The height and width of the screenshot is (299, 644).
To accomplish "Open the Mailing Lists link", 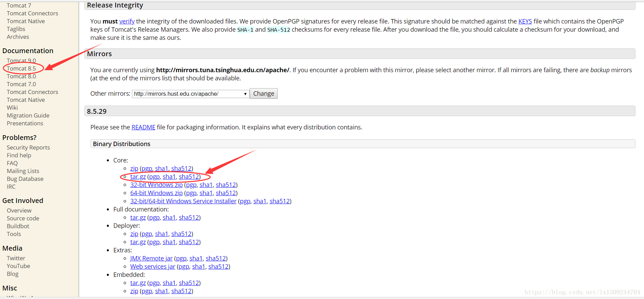I will pos(23,171).
